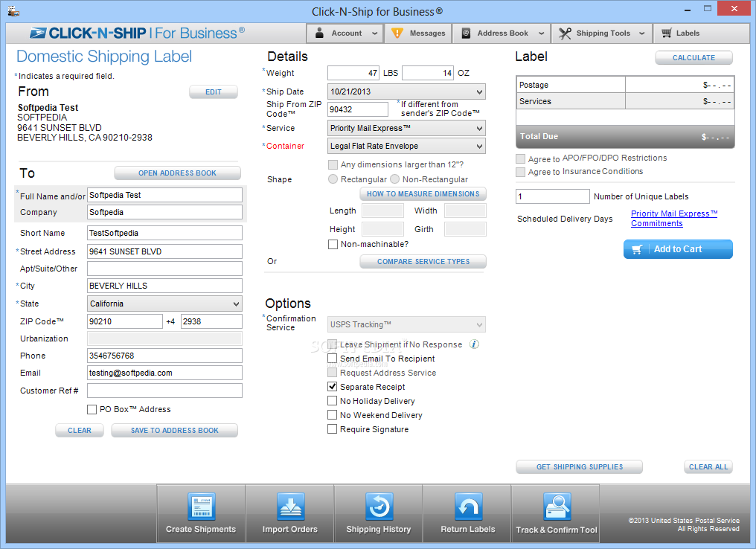Open the Shipping History clock icon
Image resolution: width=756 pixels, height=549 pixels.
pos(379,507)
